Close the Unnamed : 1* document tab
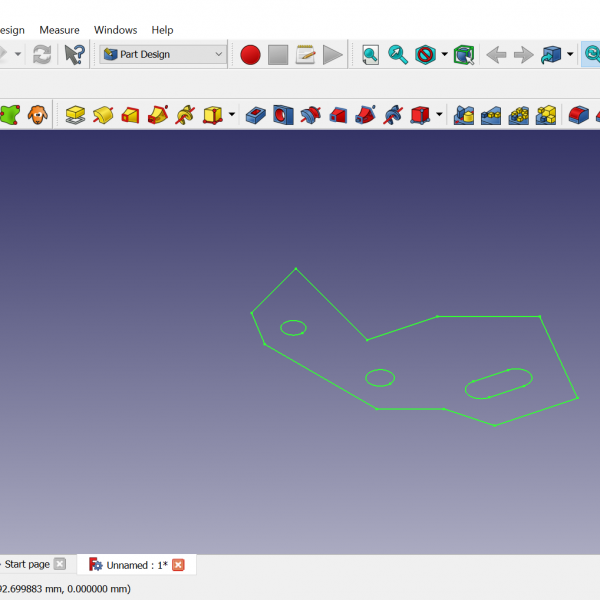Viewport: 600px width, 600px height. coord(179,565)
